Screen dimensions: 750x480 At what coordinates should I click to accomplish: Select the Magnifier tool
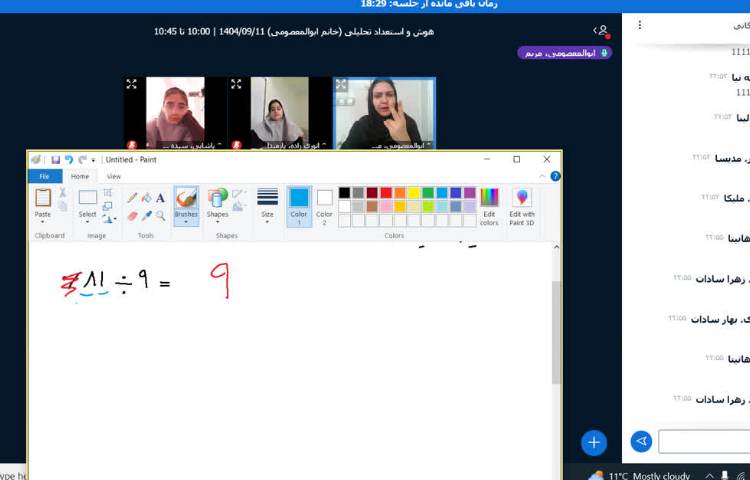(160, 216)
